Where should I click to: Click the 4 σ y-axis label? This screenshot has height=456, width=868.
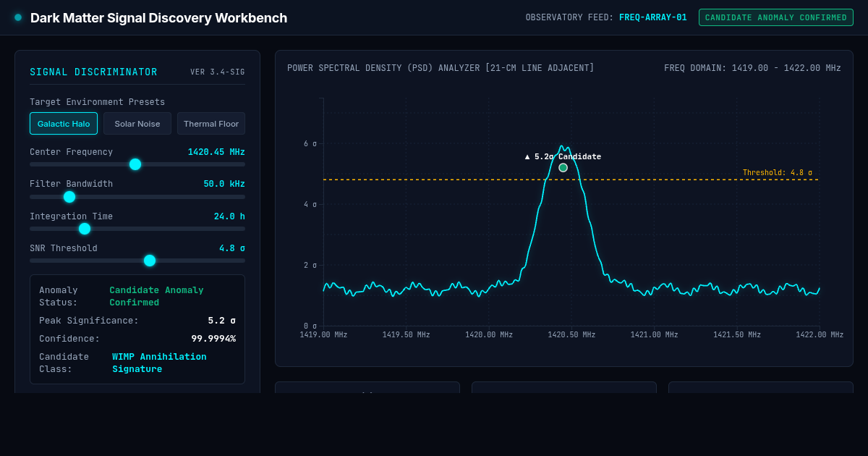coord(310,204)
